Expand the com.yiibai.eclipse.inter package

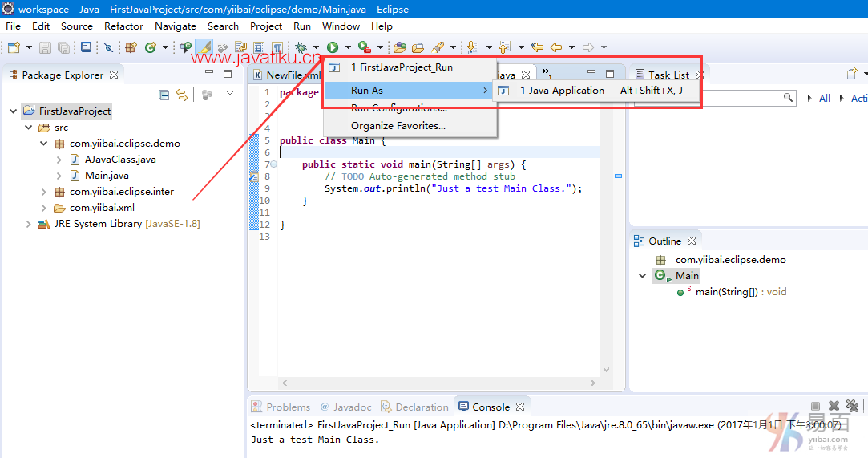coord(44,192)
